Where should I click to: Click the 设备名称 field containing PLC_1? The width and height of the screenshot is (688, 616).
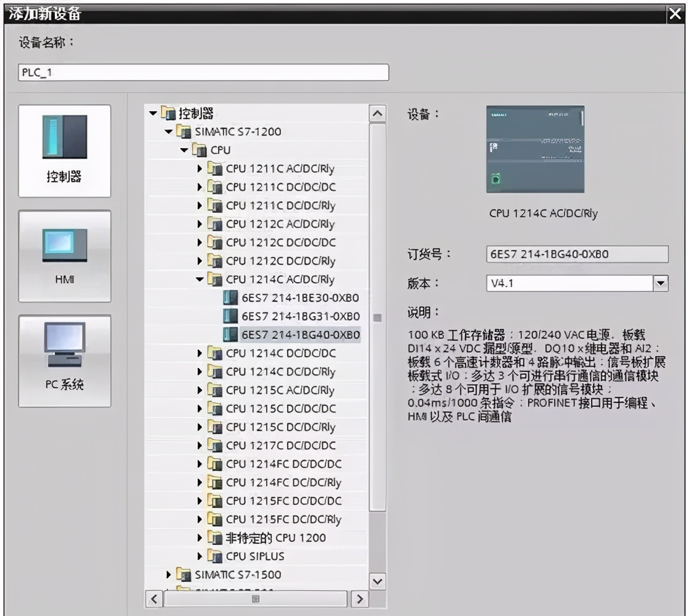coord(203,72)
